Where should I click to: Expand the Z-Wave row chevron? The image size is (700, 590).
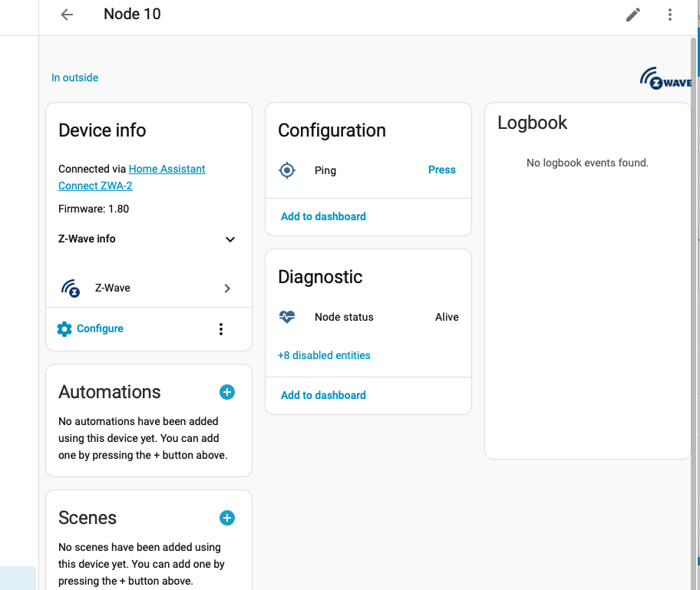point(227,288)
